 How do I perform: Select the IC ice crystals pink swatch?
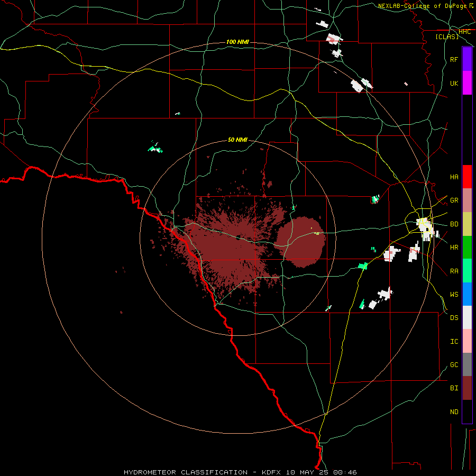pyautogui.click(x=467, y=341)
